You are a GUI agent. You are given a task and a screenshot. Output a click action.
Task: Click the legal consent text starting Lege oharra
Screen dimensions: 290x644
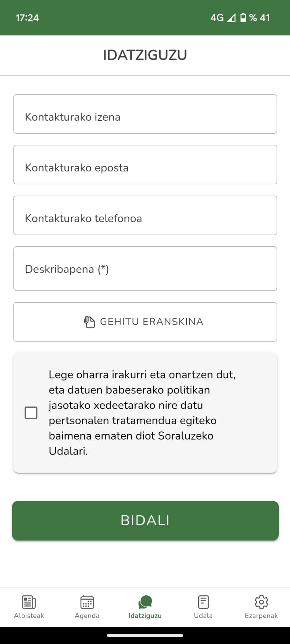point(142,413)
